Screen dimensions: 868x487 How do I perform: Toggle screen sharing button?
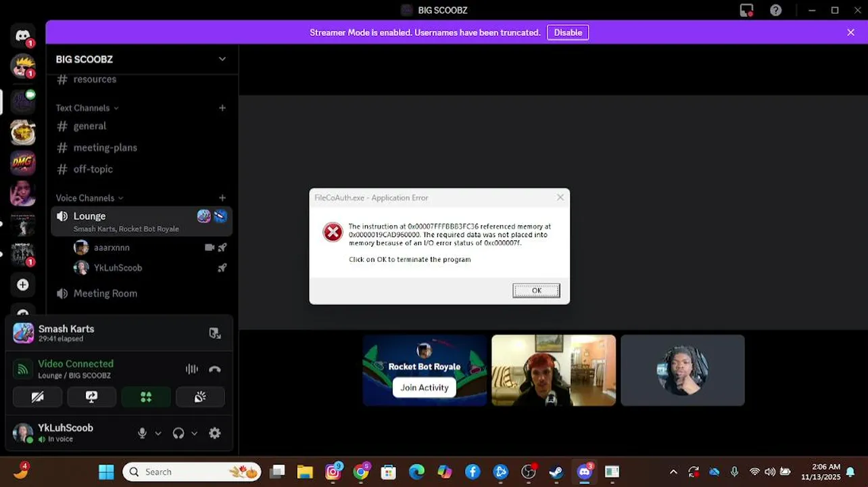(92, 397)
